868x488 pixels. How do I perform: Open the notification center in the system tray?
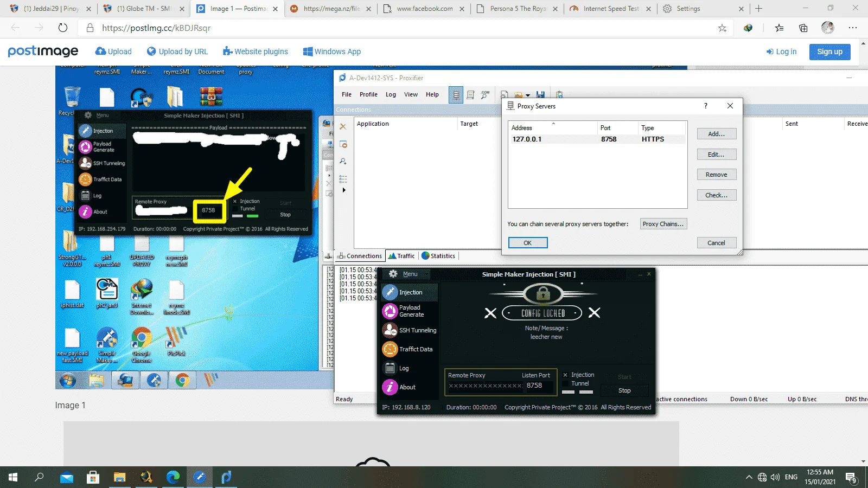click(852, 478)
